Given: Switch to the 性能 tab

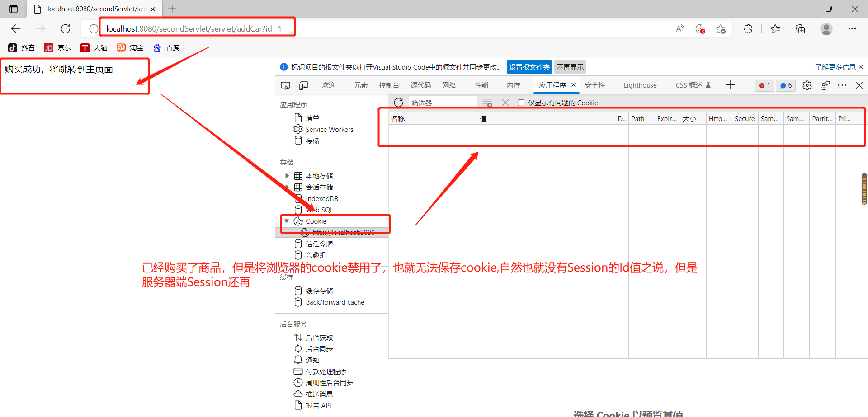Looking at the screenshot, I should click(481, 85).
